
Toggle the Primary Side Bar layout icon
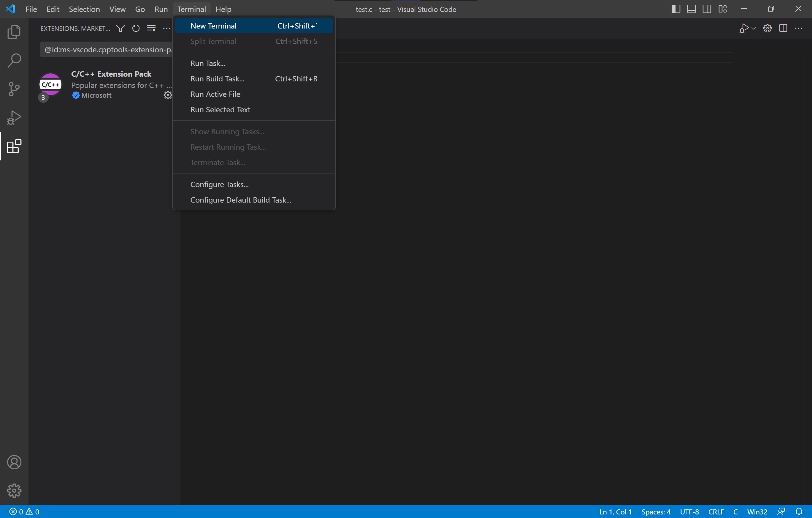pyautogui.click(x=676, y=9)
